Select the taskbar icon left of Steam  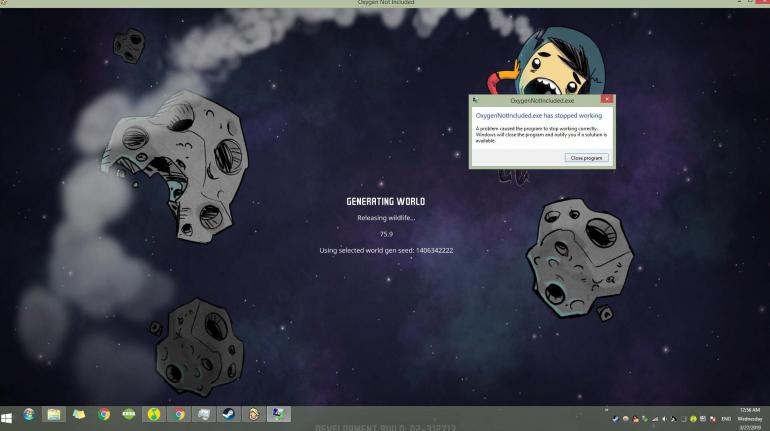click(203, 415)
